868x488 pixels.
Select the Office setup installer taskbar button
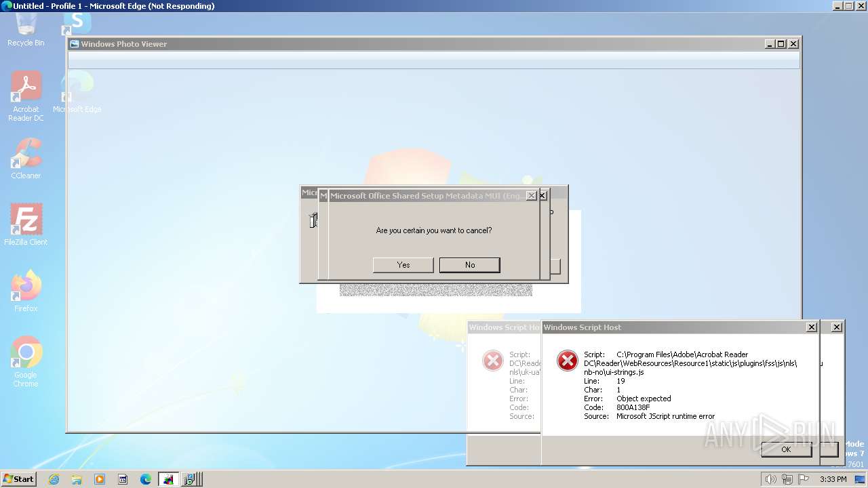click(190, 479)
